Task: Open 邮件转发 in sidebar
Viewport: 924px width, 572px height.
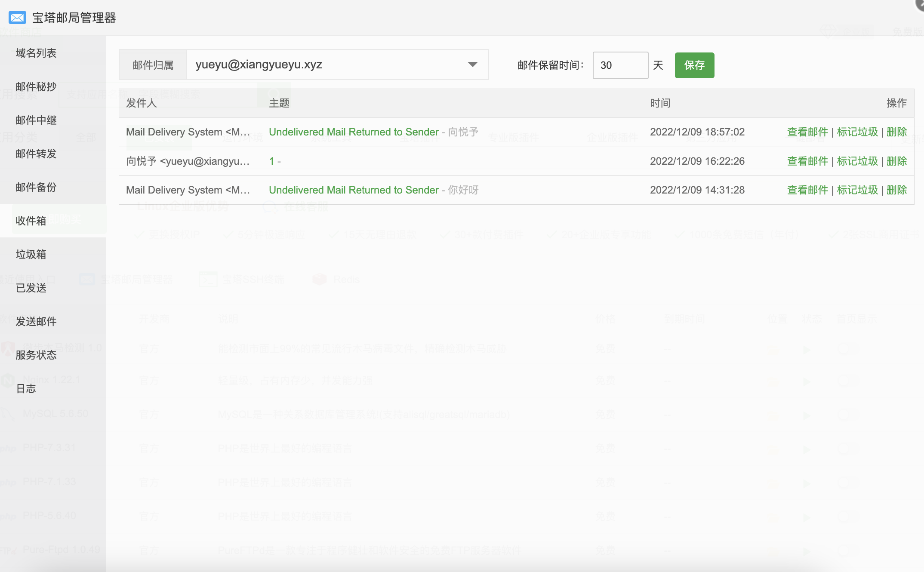Action: click(36, 154)
